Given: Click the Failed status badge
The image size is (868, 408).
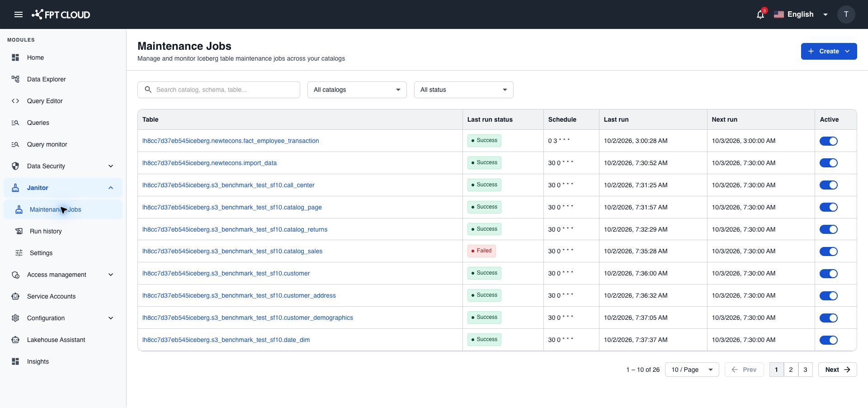Looking at the screenshot, I should (x=481, y=251).
